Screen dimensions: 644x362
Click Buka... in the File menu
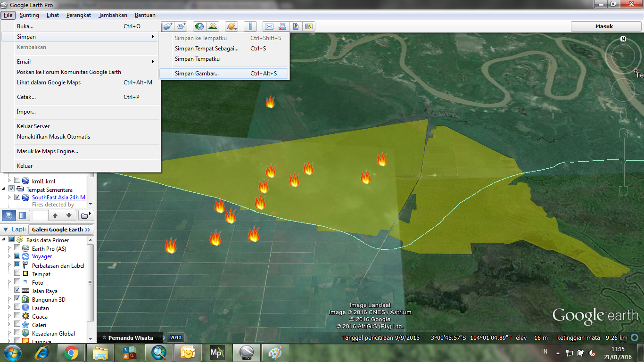[x=81, y=26]
